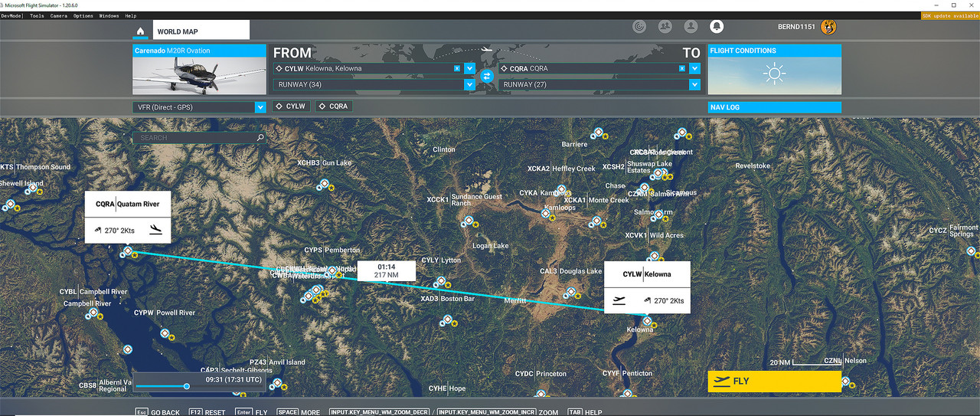Select the Kelowna airport marker on map

coord(647,321)
